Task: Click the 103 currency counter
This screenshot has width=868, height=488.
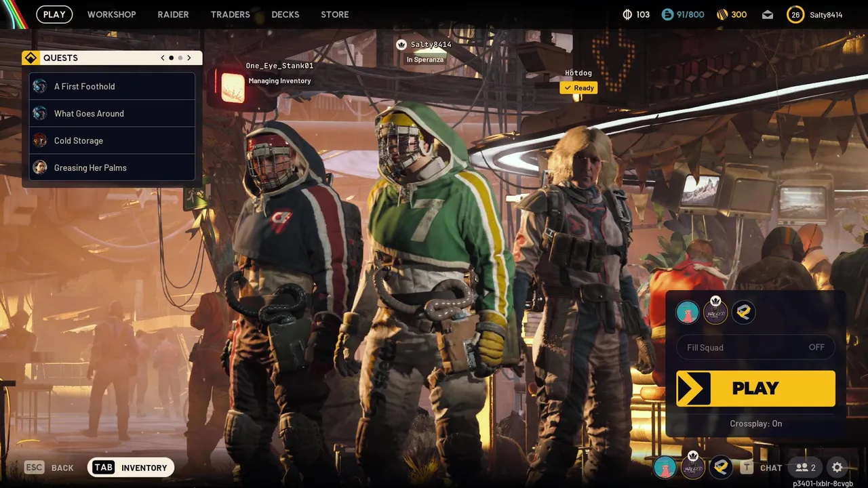Action: pyautogui.click(x=636, y=14)
